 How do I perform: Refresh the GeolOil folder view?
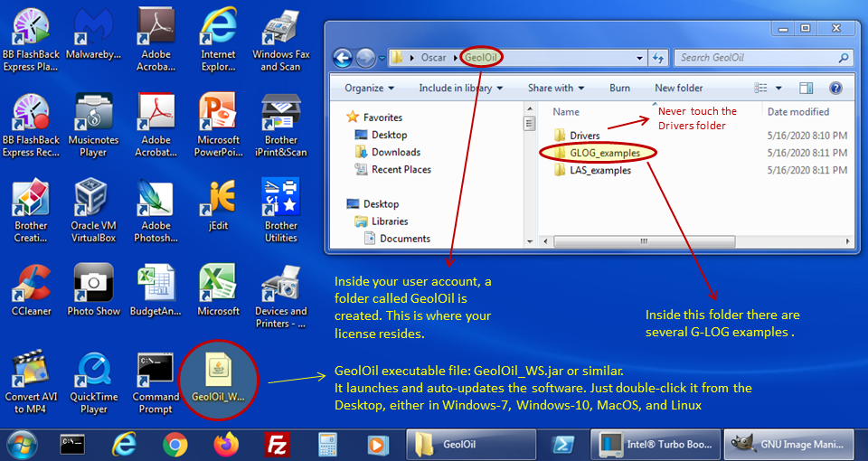[657, 58]
